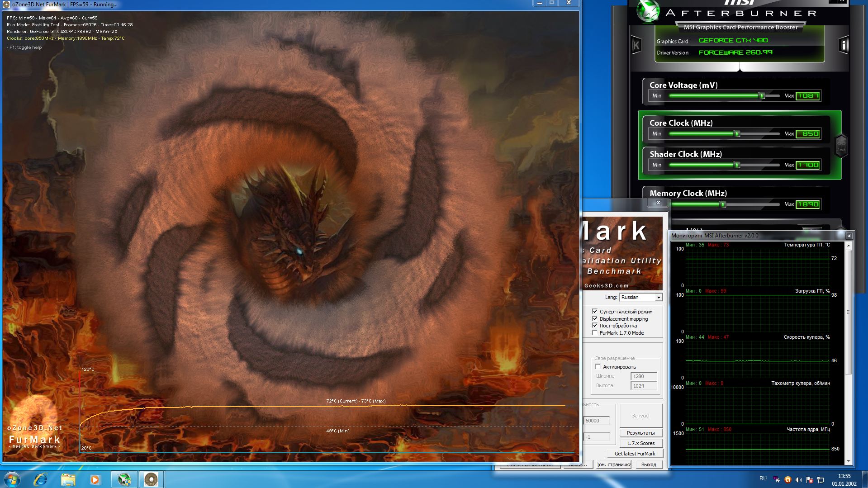
Task: Launch Internet Explorer from the taskbar
Action: click(41, 479)
